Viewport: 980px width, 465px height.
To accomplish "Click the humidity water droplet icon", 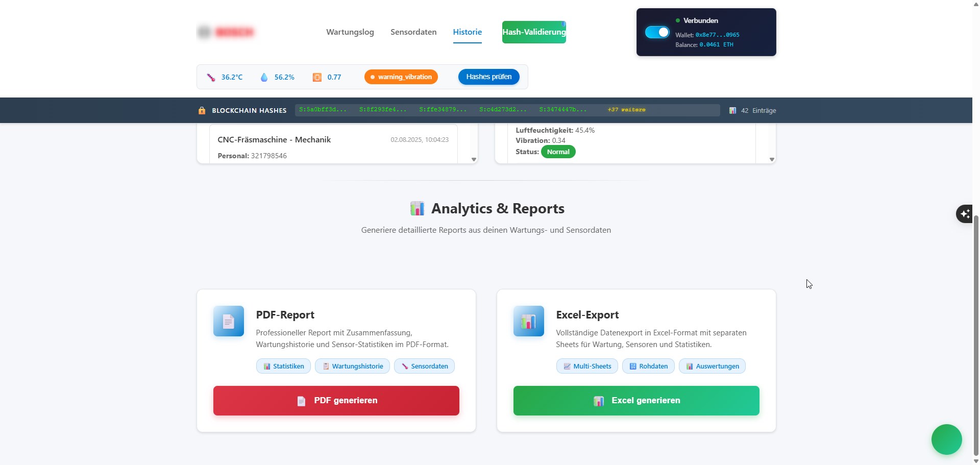I will (264, 77).
